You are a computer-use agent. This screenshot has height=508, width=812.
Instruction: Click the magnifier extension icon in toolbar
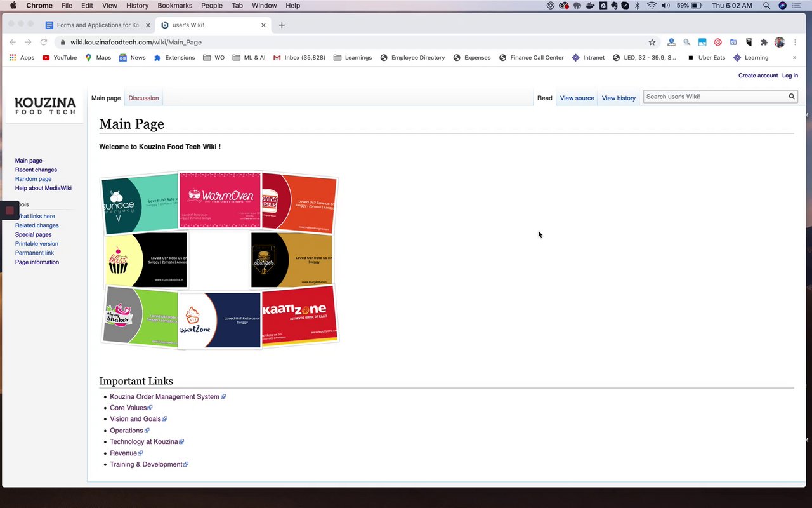click(686, 42)
